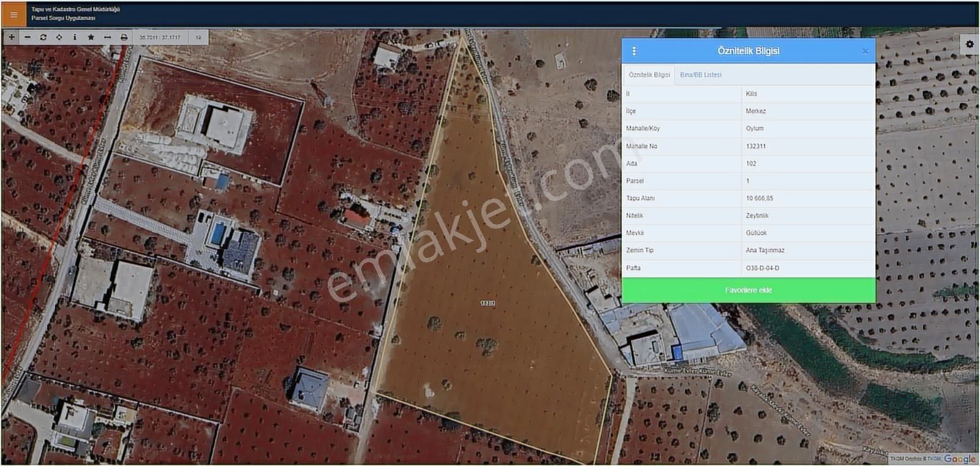Screen dimensions: 980x466
Task: Select the distance measure tool
Action: [x=107, y=37]
